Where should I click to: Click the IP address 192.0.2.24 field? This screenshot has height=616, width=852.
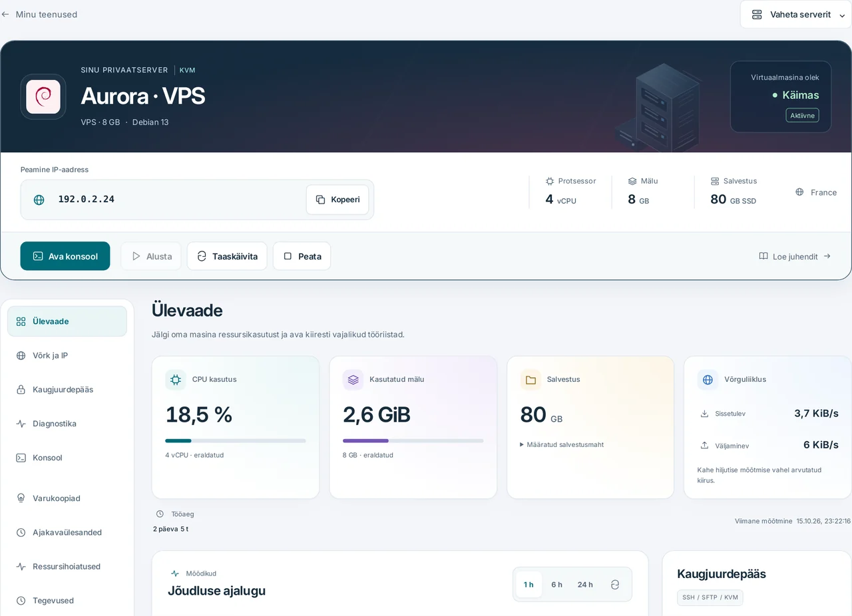coord(197,200)
